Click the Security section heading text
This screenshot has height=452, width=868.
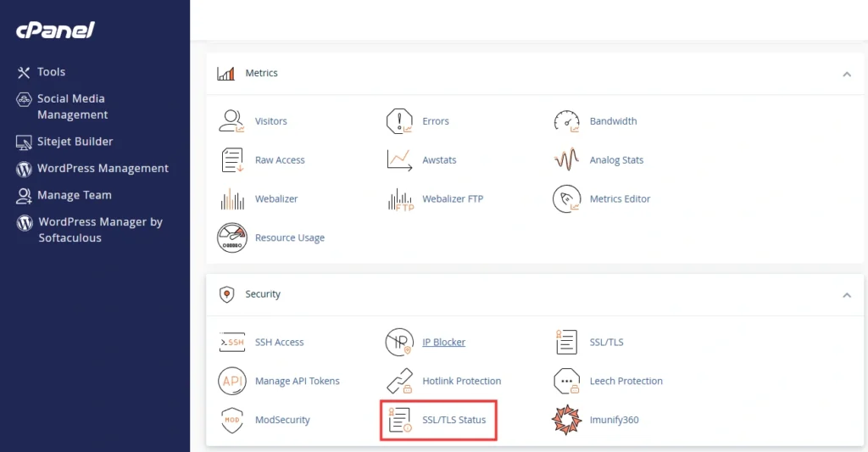[x=263, y=294]
